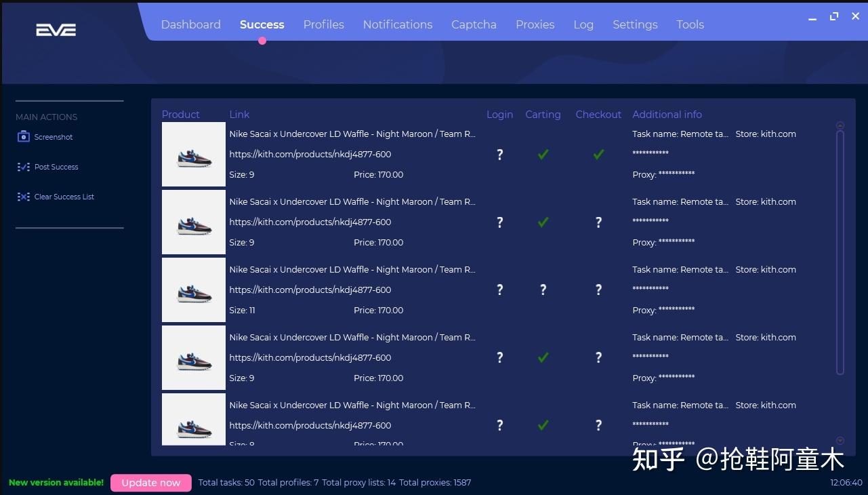Click first row's login question mark

pyautogui.click(x=499, y=155)
